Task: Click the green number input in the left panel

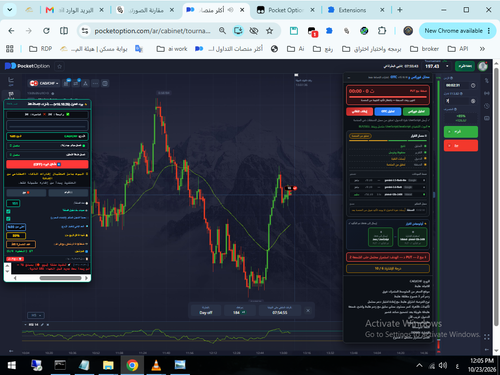Action: 13,203
